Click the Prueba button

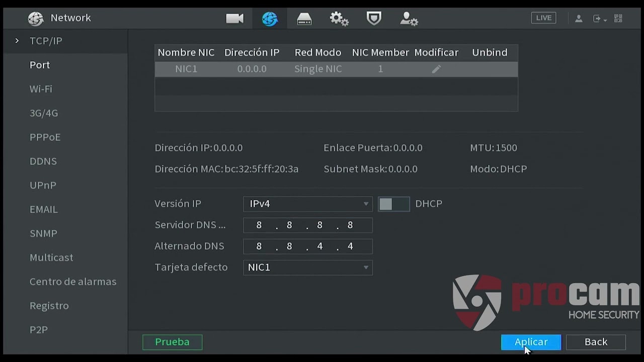[x=173, y=342]
